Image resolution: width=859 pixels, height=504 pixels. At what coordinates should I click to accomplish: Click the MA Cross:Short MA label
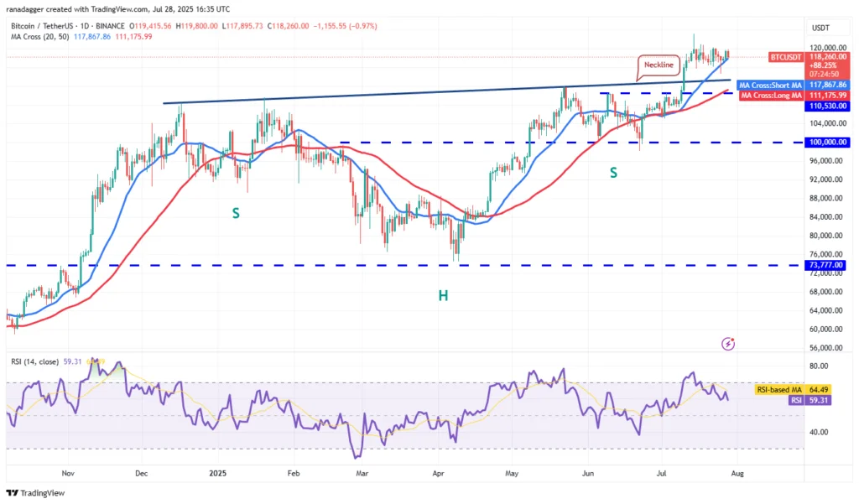point(770,85)
